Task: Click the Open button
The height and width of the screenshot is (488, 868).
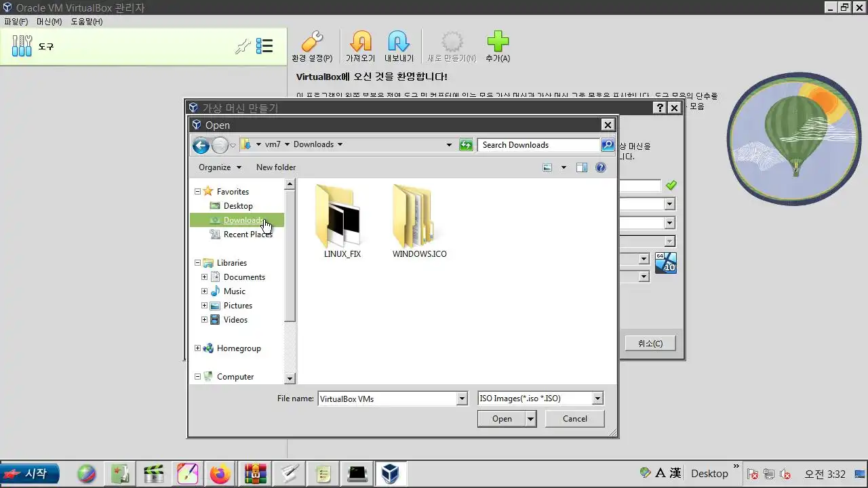Action: click(502, 419)
